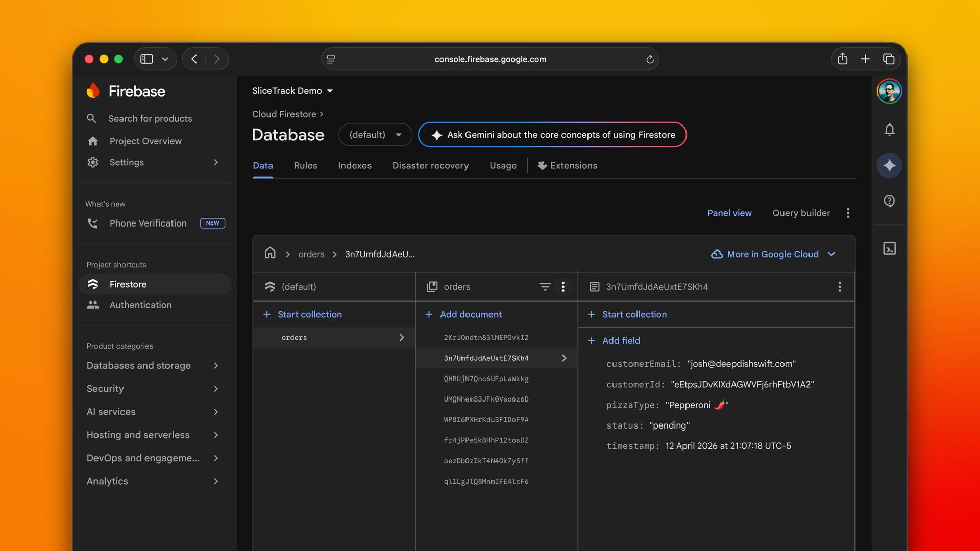
Task: Switch to Query builder view
Action: pyautogui.click(x=801, y=213)
